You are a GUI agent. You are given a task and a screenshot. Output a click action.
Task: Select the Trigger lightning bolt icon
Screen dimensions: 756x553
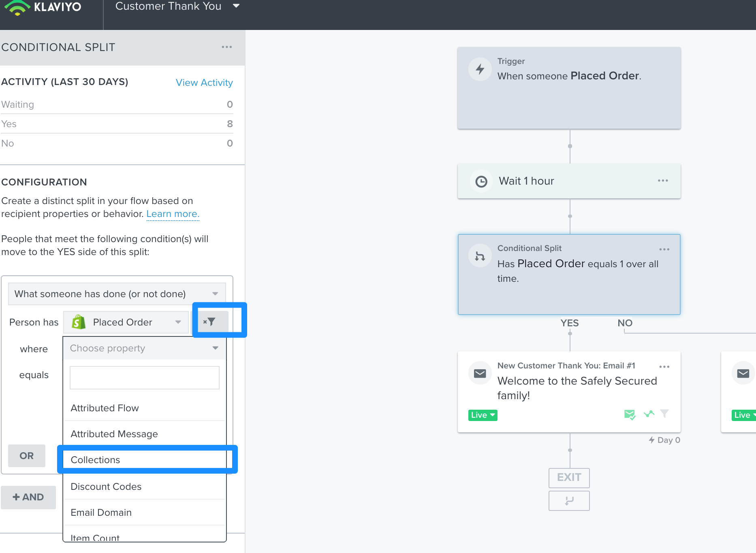480,69
